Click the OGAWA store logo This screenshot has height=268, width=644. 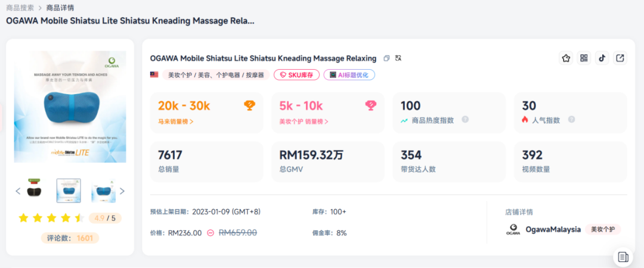[x=513, y=229]
